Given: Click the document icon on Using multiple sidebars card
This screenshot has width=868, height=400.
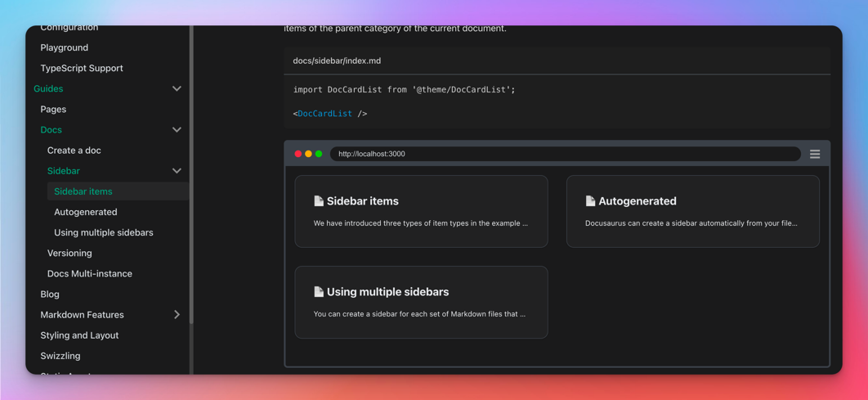Looking at the screenshot, I should tap(319, 292).
